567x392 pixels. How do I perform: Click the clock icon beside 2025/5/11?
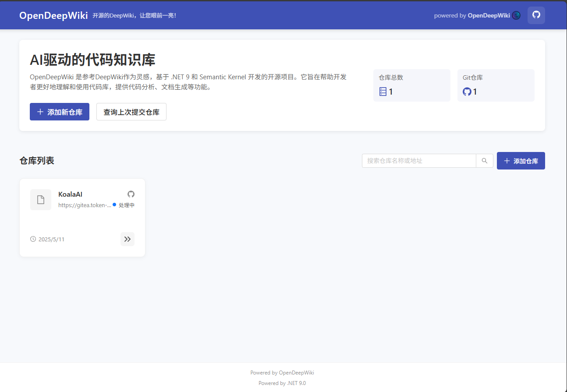tap(33, 239)
